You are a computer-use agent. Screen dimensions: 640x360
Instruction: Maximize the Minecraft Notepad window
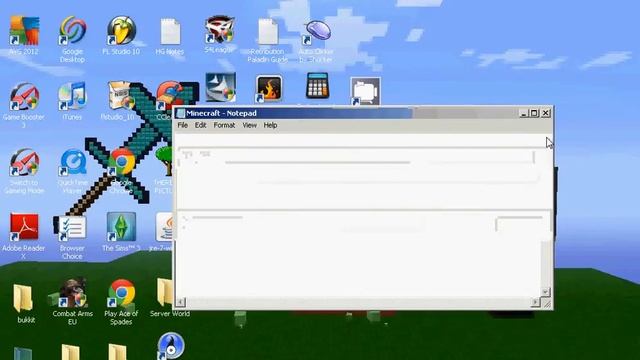click(534, 113)
